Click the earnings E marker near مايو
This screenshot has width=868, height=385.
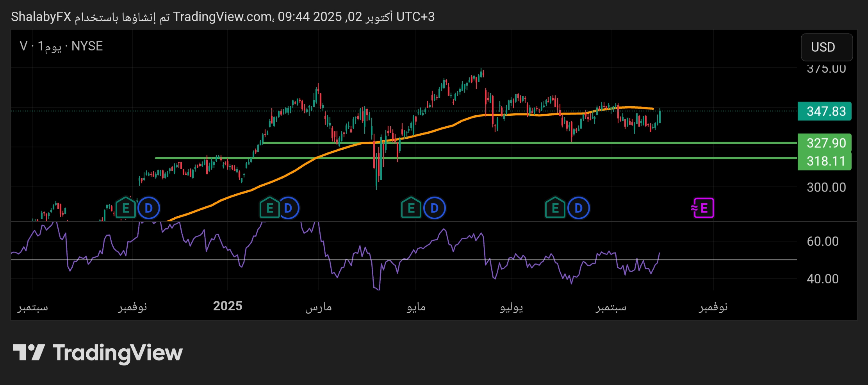[x=411, y=208]
